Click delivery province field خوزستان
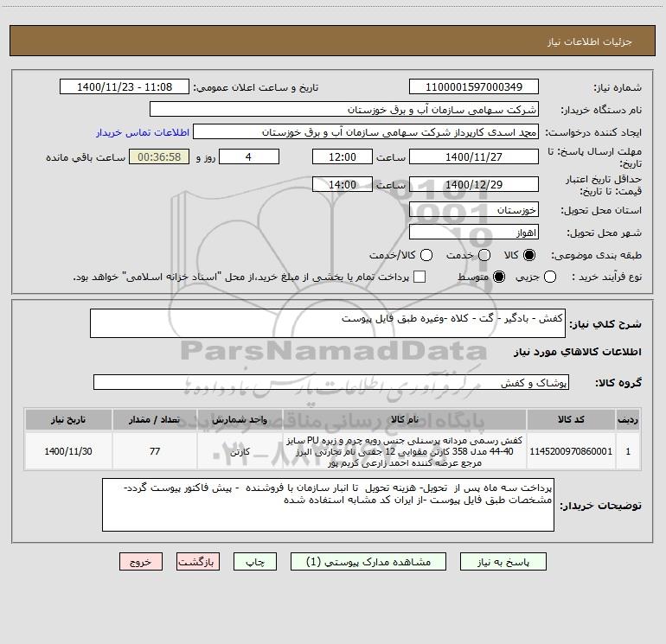This screenshot has height=644, width=666. point(474,210)
